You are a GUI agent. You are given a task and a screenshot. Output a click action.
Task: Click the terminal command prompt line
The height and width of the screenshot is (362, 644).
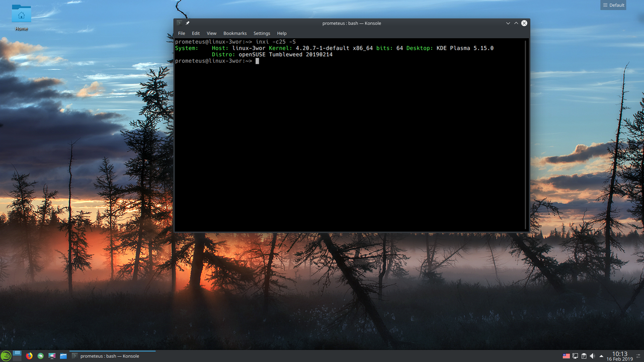[x=217, y=61]
